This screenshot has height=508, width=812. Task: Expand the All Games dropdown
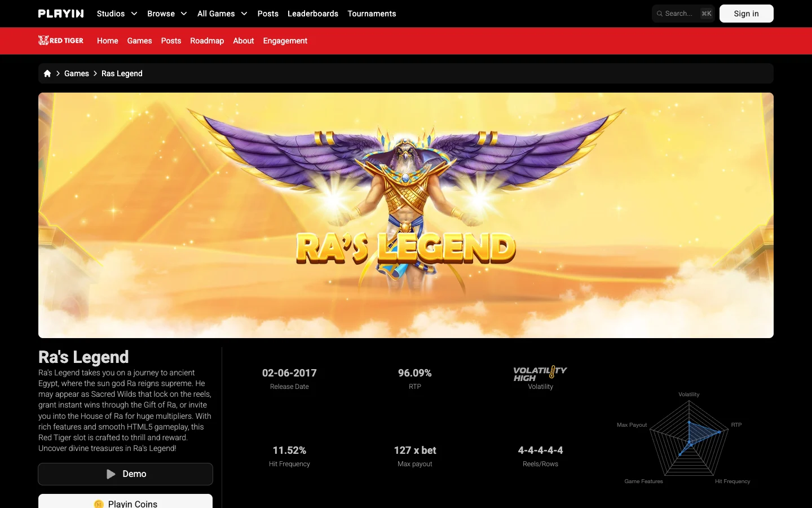click(x=223, y=14)
